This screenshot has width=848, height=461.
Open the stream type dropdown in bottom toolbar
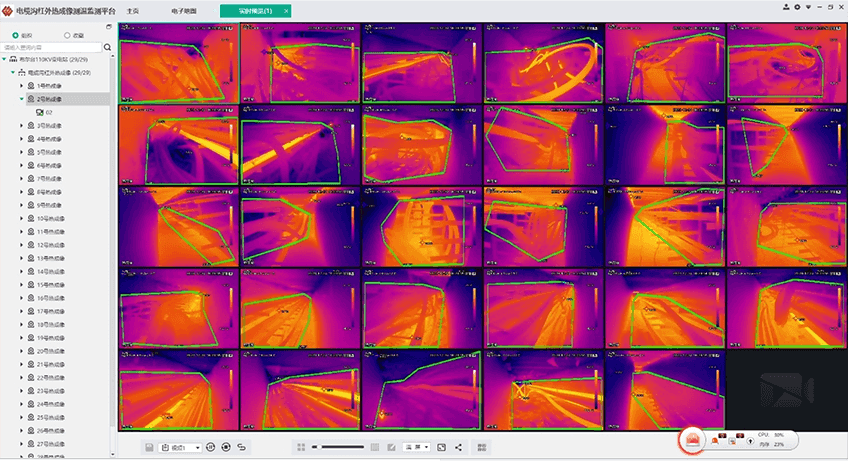coord(416,447)
